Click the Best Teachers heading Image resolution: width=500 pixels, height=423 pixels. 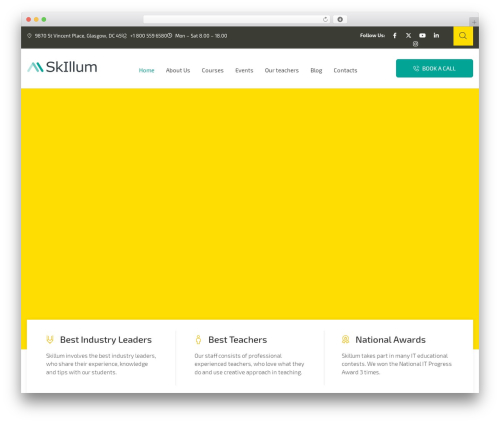tap(237, 340)
